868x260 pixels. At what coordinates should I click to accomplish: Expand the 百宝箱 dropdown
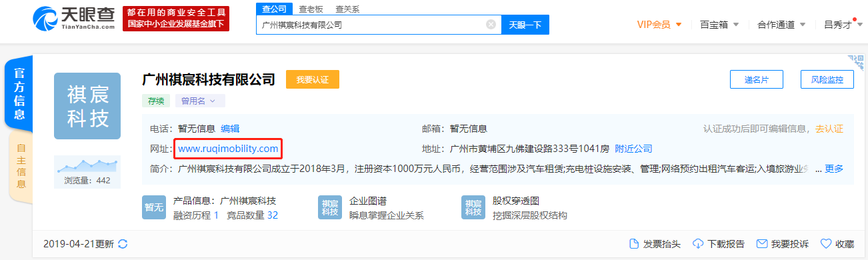719,25
